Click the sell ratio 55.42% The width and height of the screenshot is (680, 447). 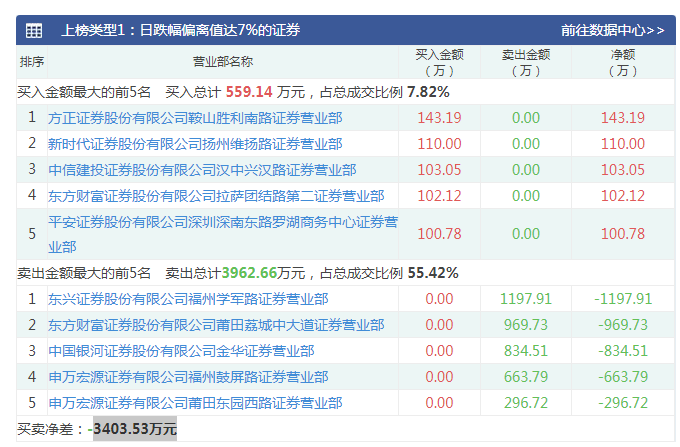click(433, 273)
